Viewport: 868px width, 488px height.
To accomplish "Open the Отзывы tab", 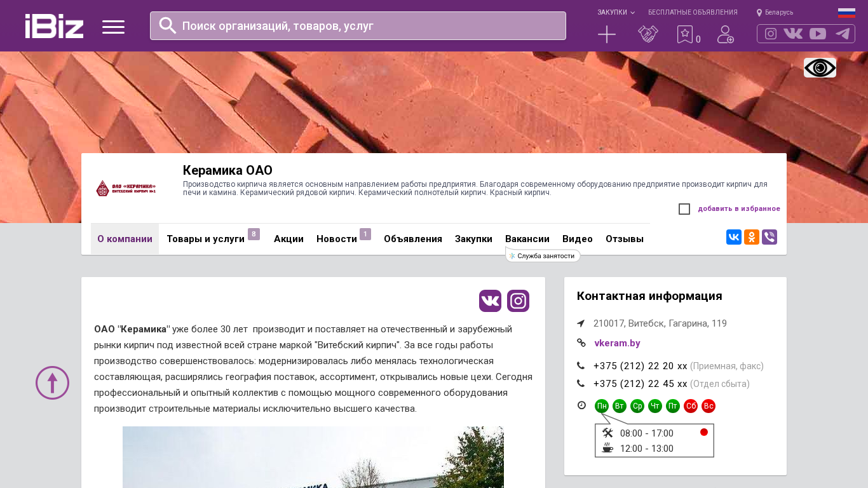I will (x=625, y=239).
